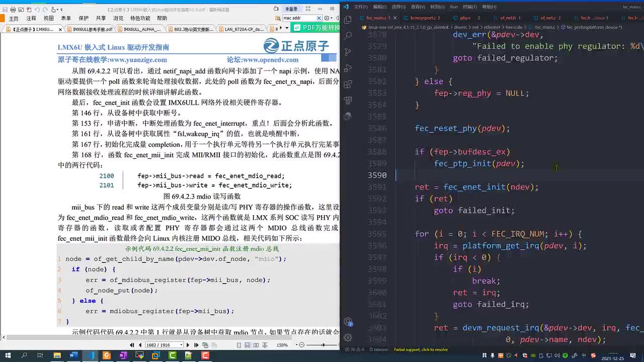Click the undo arrow in PDF reader toolbar
The width and height of the screenshot is (644, 362).
[37, 10]
